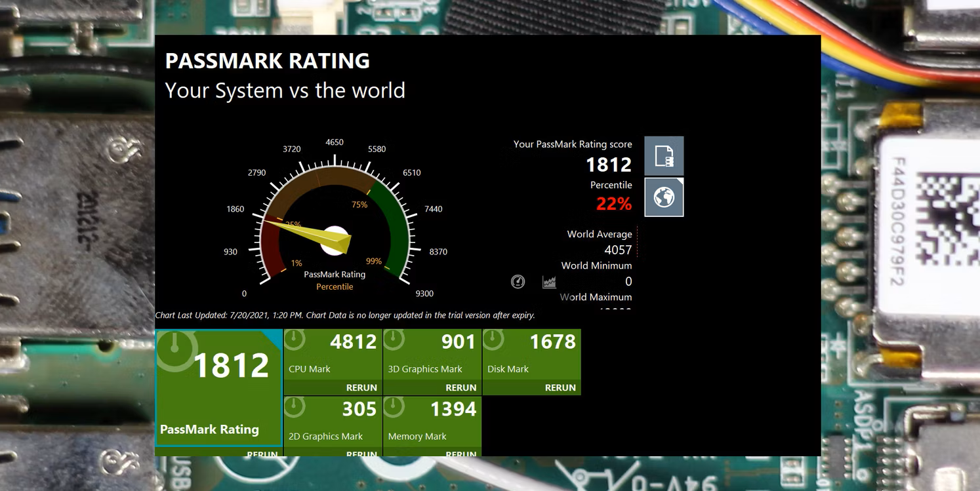Image resolution: width=980 pixels, height=491 pixels.
Task: Open the 2D Graphics Mark label
Action: pos(326,437)
